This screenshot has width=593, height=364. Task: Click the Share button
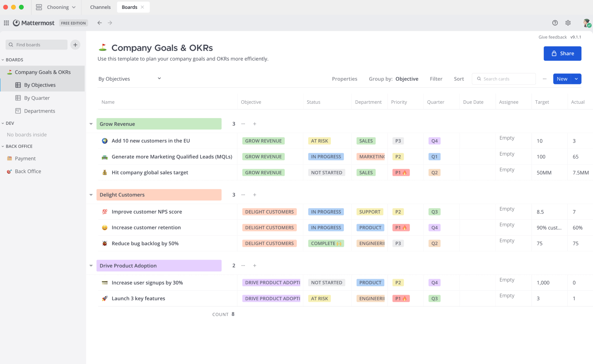[x=562, y=53]
